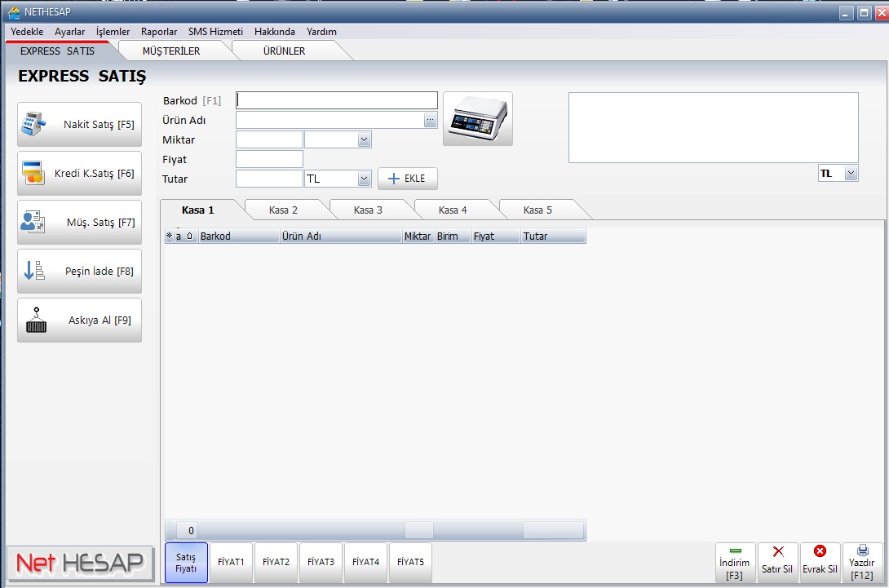Click the Kredi K.Satış credit card icon
The width and height of the screenshot is (889, 588).
coord(33,173)
